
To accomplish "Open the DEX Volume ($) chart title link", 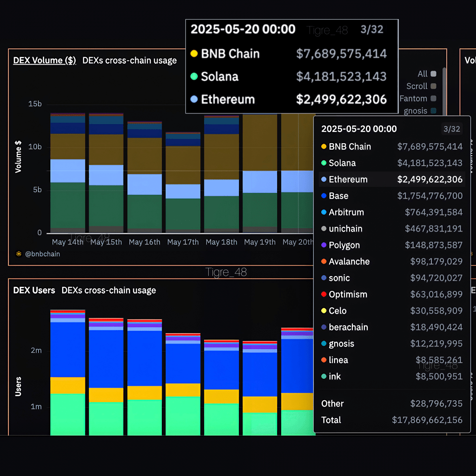I will (45, 60).
